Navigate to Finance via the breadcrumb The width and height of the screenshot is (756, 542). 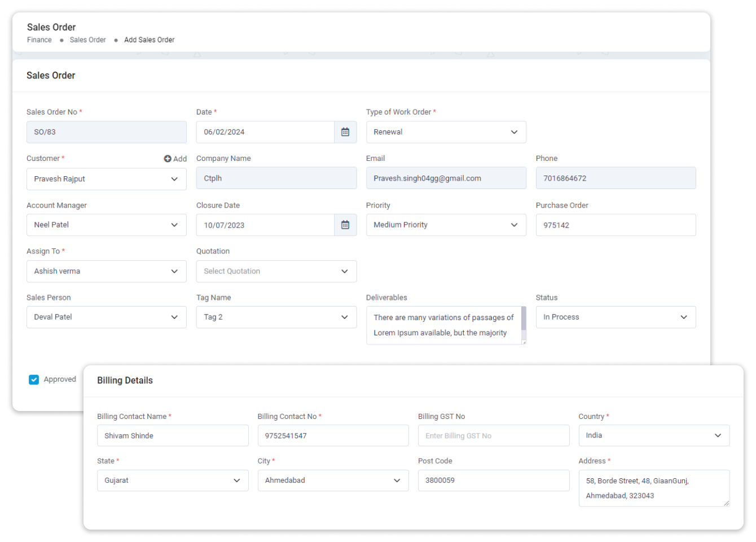(x=39, y=40)
